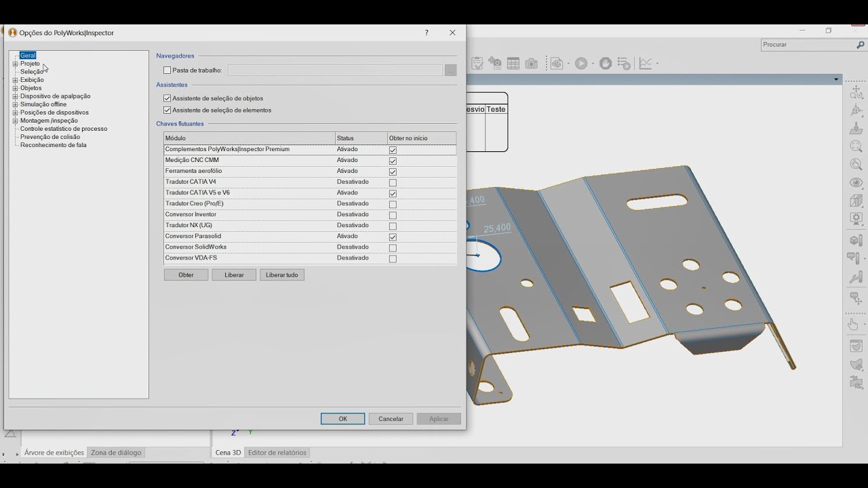The width and height of the screenshot is (868, 488).
Task: Click the Liberar tudo button
Action: coord(282,274)
